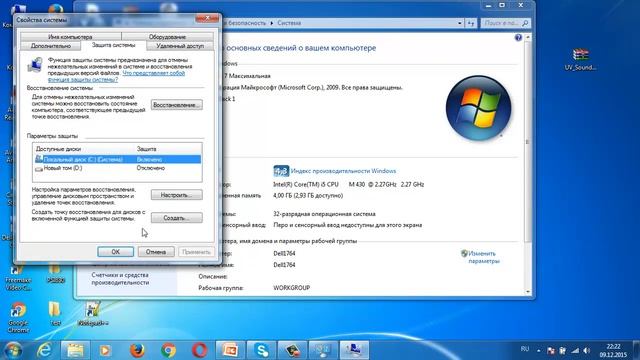Image resolution: width=640 pixels, height=360 pixels.
Task: Click the "Настроить..." button
Action: coord(177,195)
